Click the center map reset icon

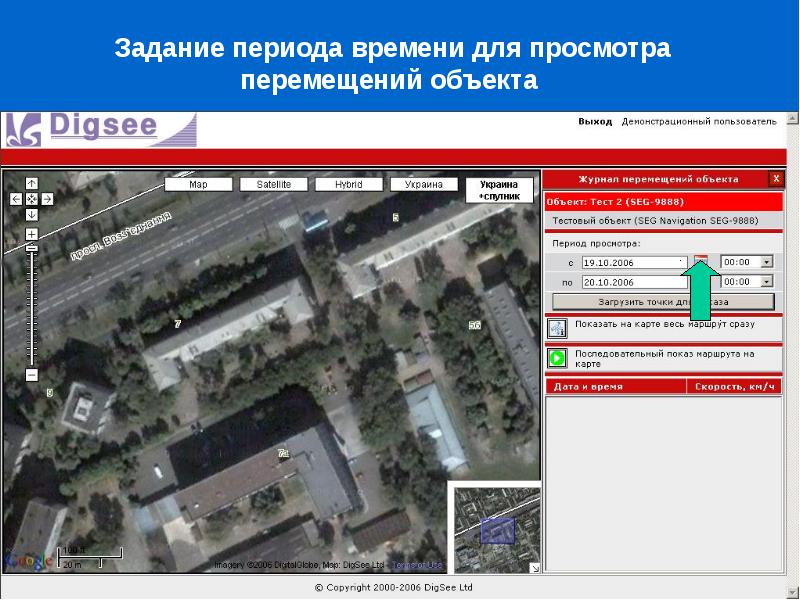32,199
